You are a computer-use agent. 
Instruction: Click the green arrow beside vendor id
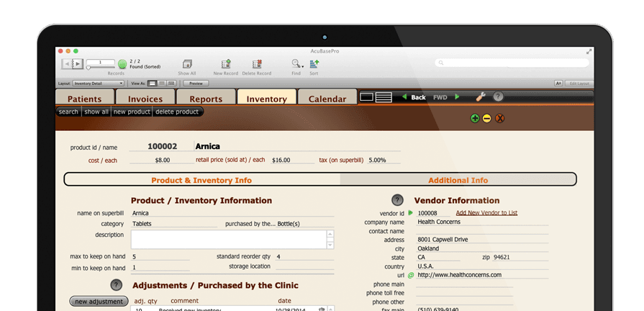[410, 213]
